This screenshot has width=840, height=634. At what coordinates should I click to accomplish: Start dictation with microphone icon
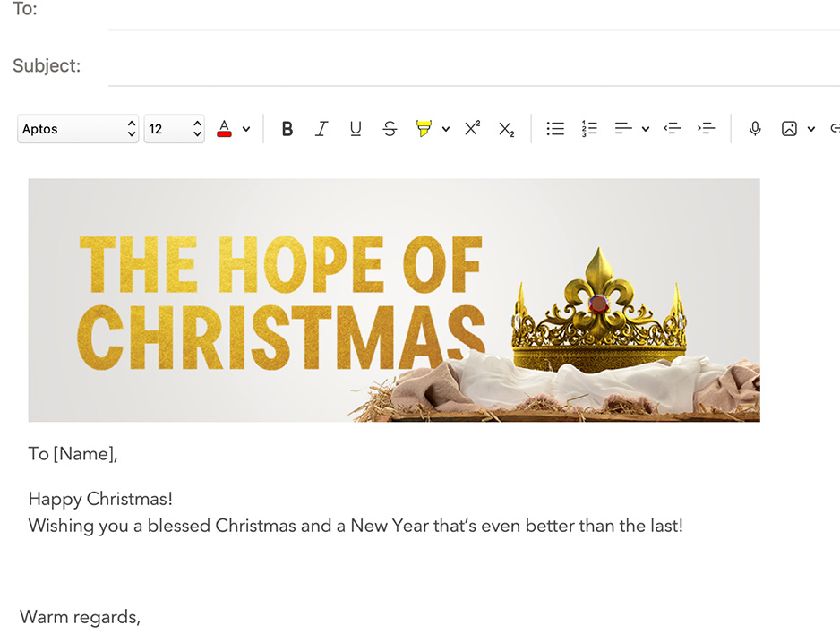(755, 129)
